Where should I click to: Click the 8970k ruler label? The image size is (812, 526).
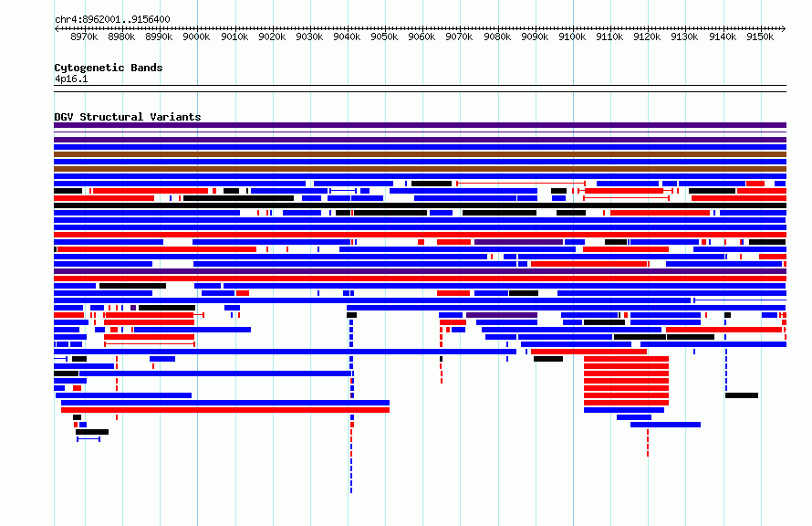[x=84, y=37]
